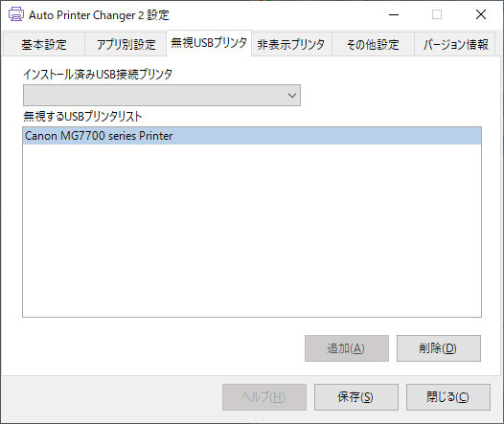504x424 pixels.
Task: Click the disabled maximize window icon
Action: 437,14
